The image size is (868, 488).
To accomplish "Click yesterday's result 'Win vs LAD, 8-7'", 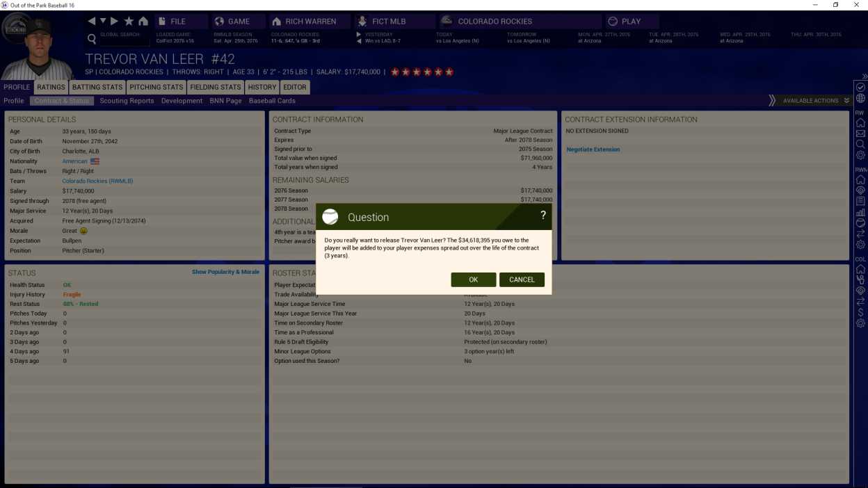I will pyautogui.click(x=383, y=41).
